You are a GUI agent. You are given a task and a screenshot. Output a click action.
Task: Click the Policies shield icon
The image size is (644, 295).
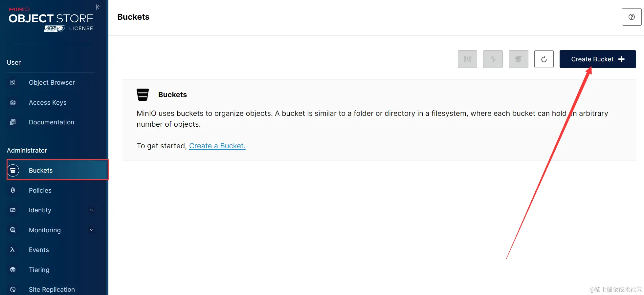[13, 190]
